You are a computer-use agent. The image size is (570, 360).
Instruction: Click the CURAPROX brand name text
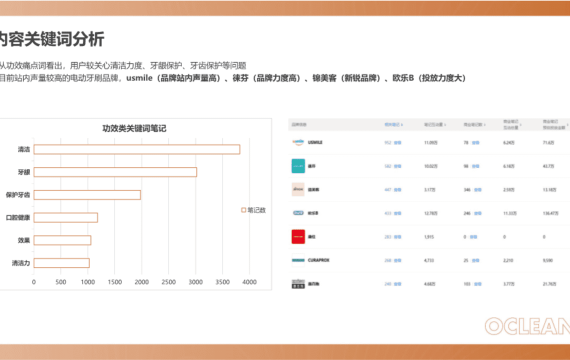pyautogui.click(x=318, y=260)
